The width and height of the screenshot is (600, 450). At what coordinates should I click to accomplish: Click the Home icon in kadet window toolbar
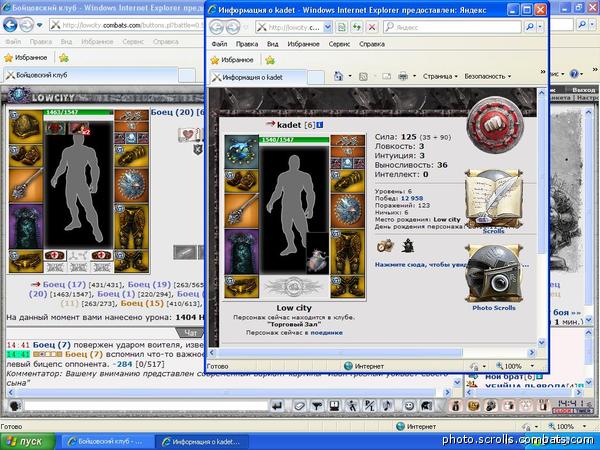point(339,76)
